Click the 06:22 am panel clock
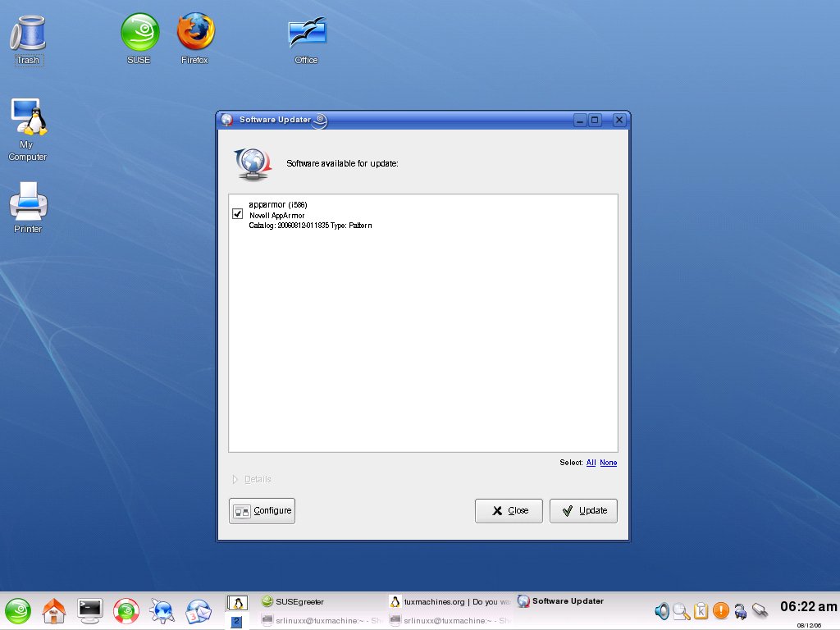The height and width of the screenshot is (630, 840). [x=808, y=606]
